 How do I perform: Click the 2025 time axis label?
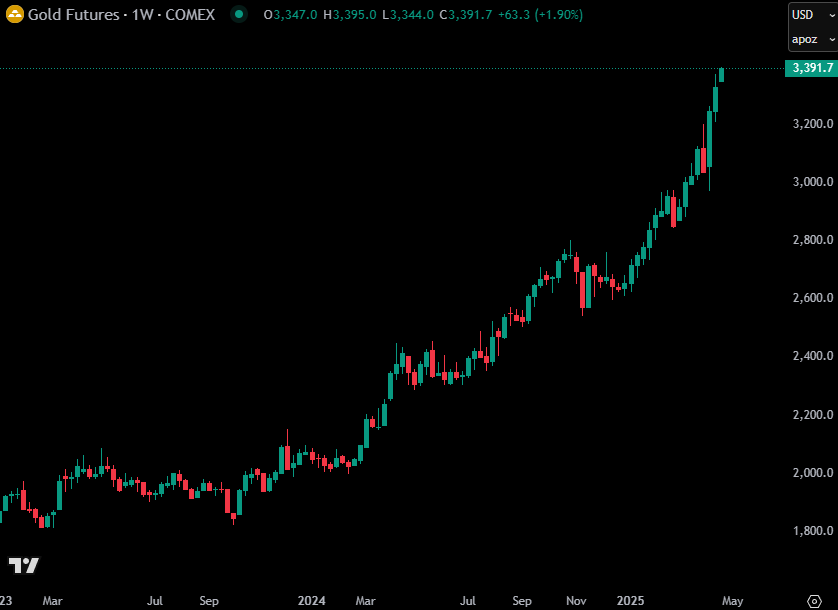630,601
